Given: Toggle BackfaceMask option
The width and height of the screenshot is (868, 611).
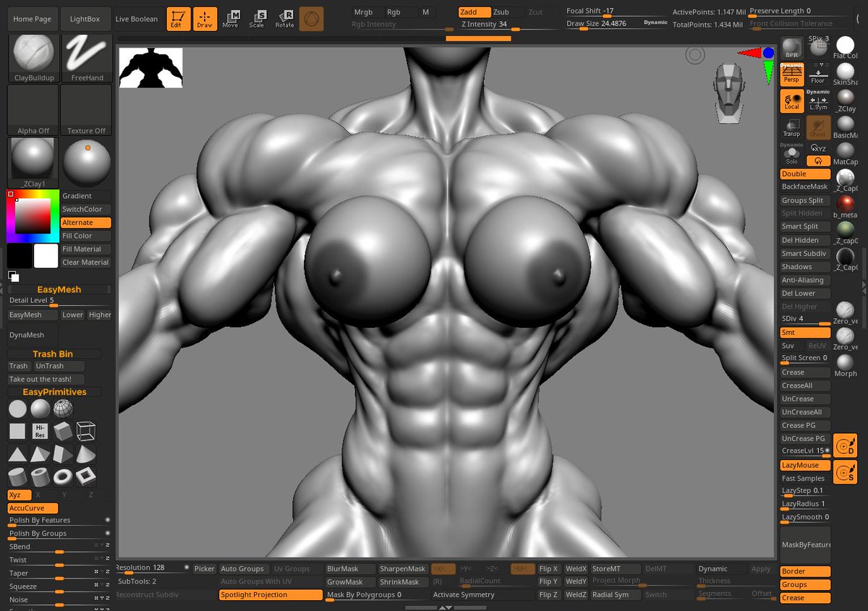Looking at the screenshot, I should click(x=805, y=187).
